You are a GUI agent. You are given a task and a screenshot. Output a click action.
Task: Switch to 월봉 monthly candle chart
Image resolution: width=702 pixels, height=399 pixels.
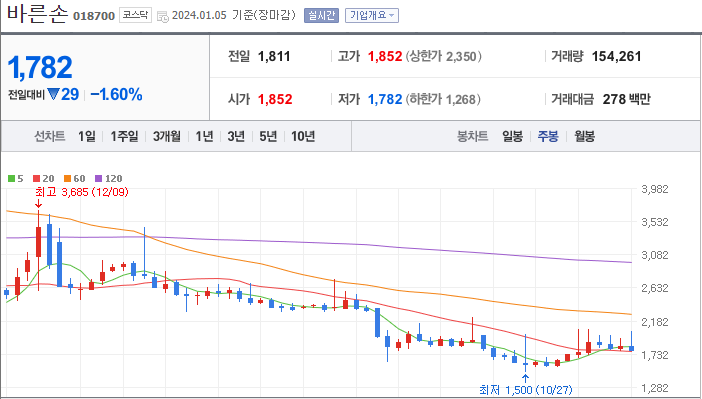coord(584,136)
